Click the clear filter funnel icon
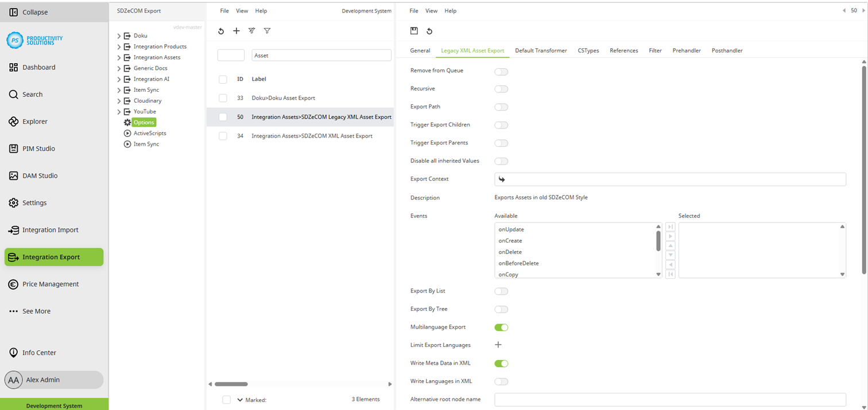The height and width of the screenshot is (410, 868). coord(267,31)
